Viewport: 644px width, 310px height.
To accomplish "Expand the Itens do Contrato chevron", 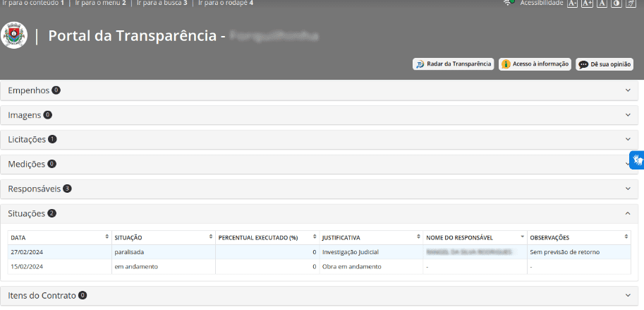I will (x=628, y=295).
